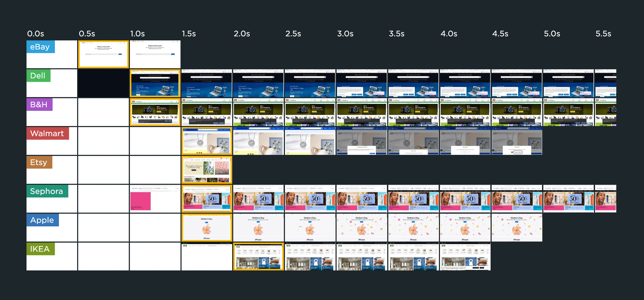This screenshot has height=300, width=644.
Task: Click the B&H row label
Action: point(39,105)
